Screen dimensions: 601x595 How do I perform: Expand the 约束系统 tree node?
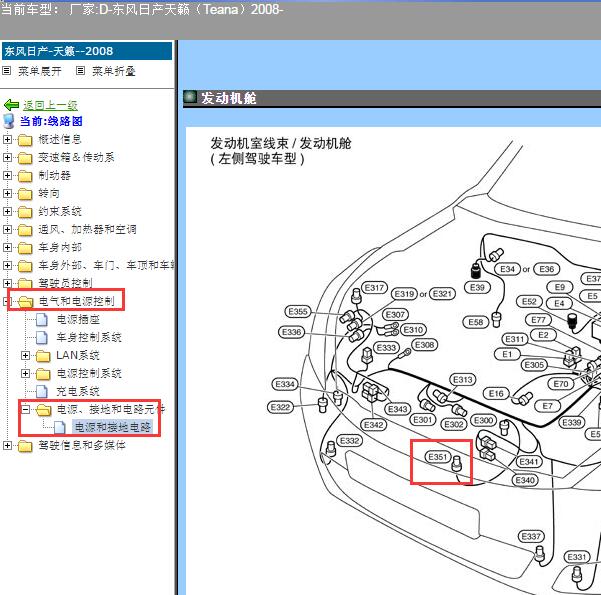[x=7, y=211]
